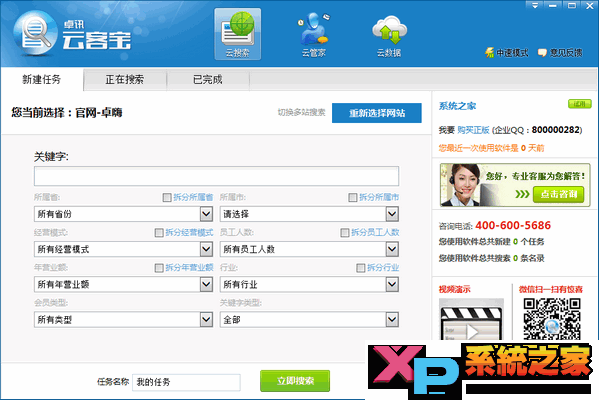Click the 重新选择网站 button
The image size is (599, 400).
(377, 113)
